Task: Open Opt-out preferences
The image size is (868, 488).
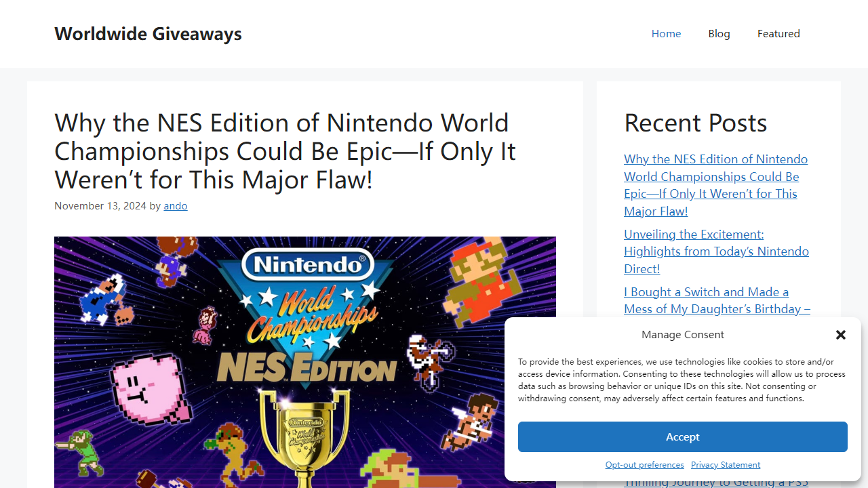Action: click(644, 464)
